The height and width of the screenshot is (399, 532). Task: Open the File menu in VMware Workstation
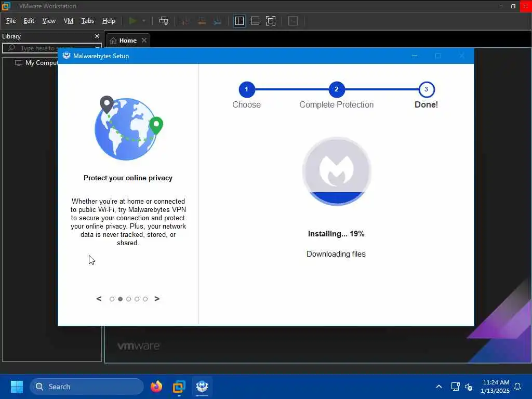[x=11, y=21]
